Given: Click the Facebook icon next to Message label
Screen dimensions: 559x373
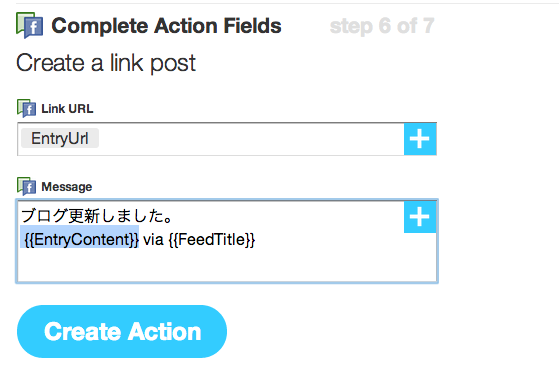Looking at the screenshot, I should (x=26, y=186).
